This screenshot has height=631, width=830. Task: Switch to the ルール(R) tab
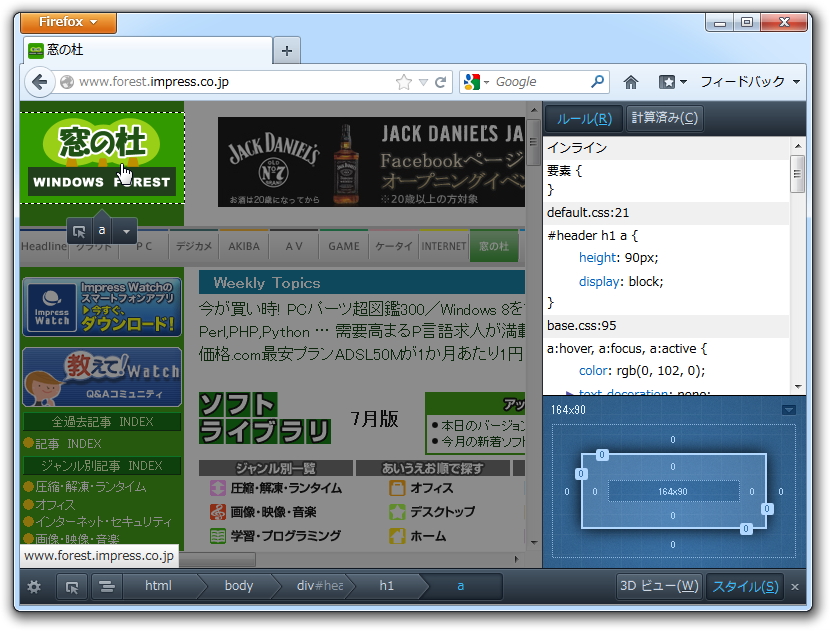coord(584,118)
